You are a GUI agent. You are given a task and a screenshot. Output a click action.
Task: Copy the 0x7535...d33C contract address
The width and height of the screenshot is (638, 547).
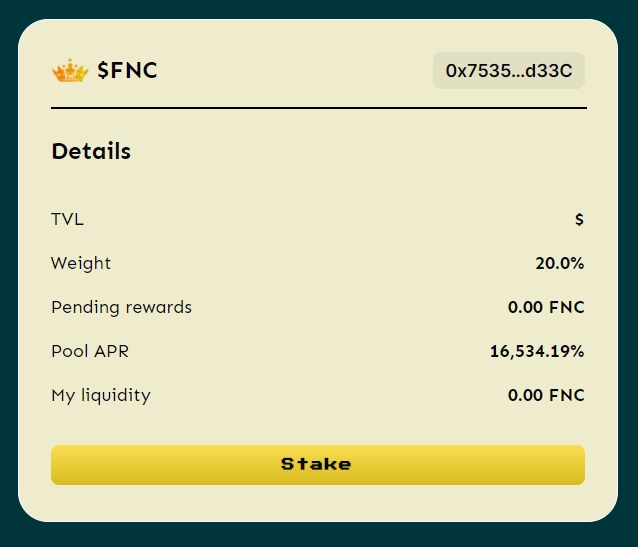click(x=508, y=71)
